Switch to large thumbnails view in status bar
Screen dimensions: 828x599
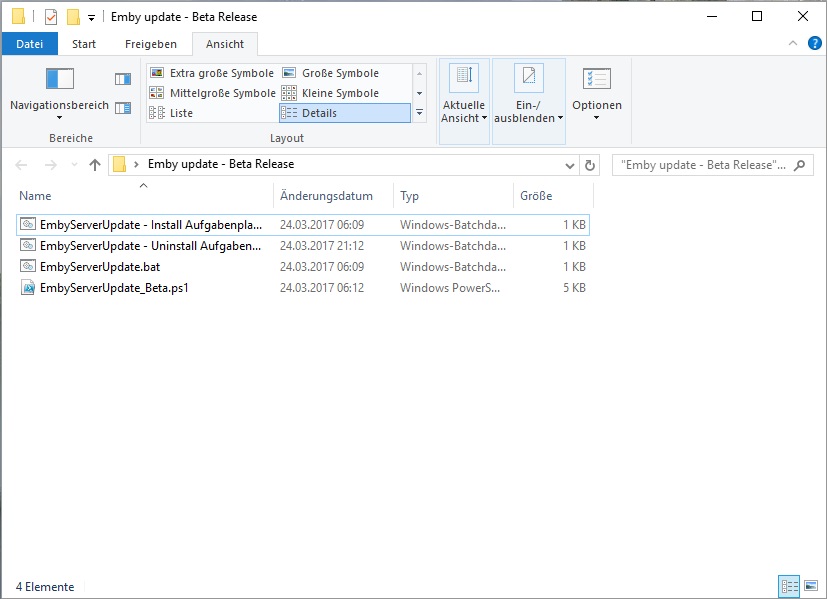click(x=811, y=586)
